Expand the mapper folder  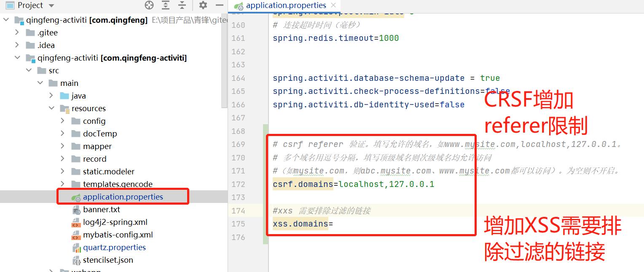[62, 146]
